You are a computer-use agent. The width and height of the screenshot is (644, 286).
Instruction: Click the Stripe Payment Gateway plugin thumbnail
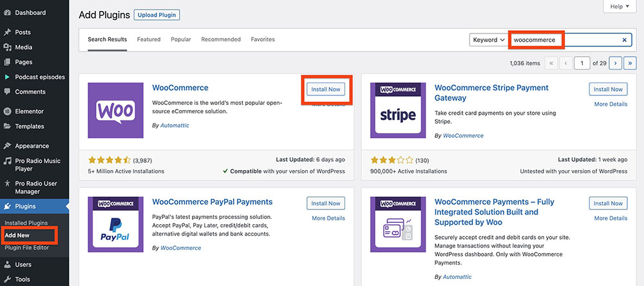tap(398, 110)
